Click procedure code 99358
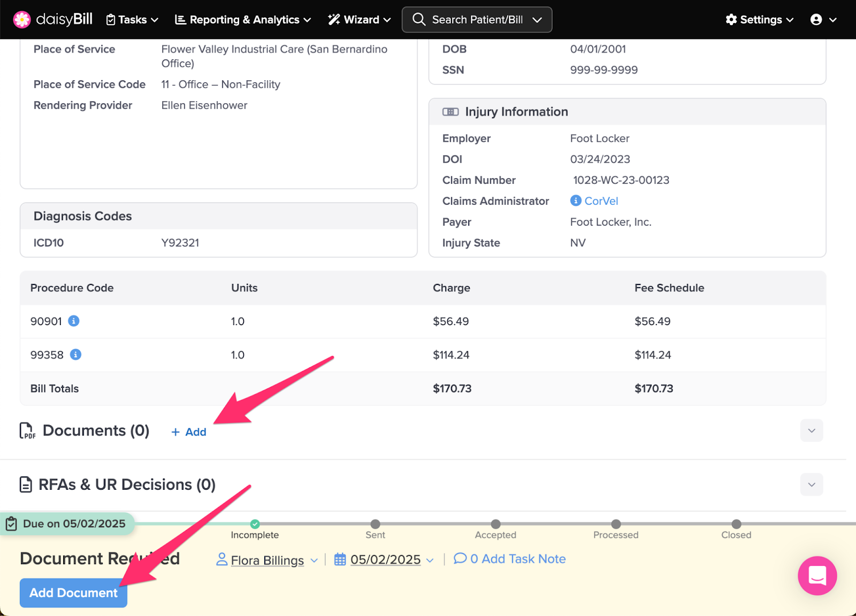 click(47, 355)
